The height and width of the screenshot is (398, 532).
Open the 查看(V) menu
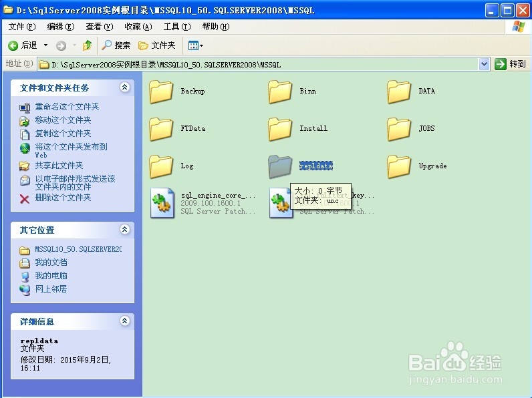[99, 27]
